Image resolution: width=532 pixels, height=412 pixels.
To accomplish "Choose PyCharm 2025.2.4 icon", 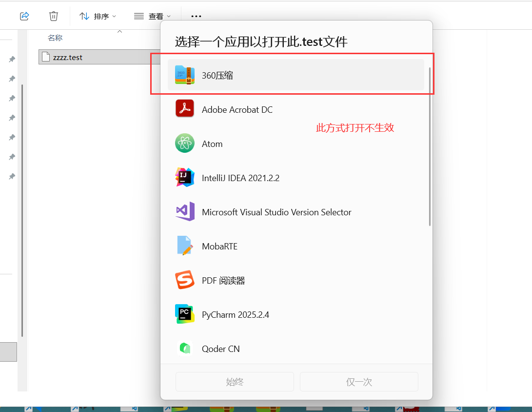I will click(x=185, y=314).
